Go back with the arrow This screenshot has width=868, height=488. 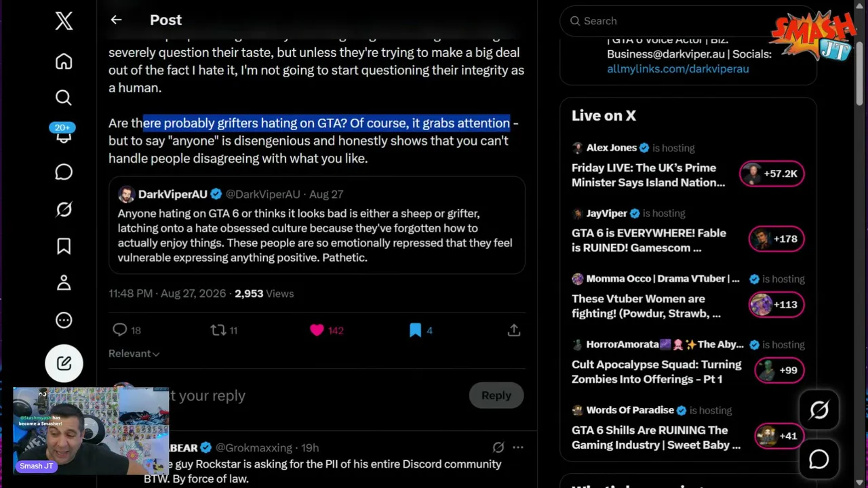(117, 20)
